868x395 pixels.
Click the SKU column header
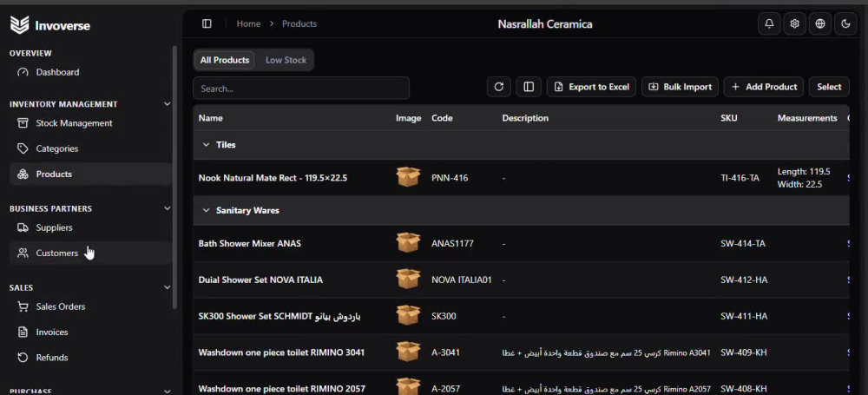tap(729, 118)
